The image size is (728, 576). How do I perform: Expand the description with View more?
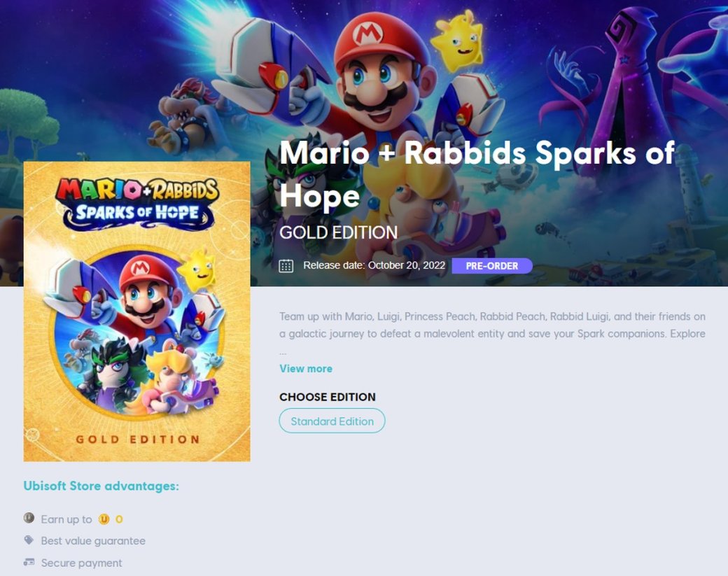306,369
